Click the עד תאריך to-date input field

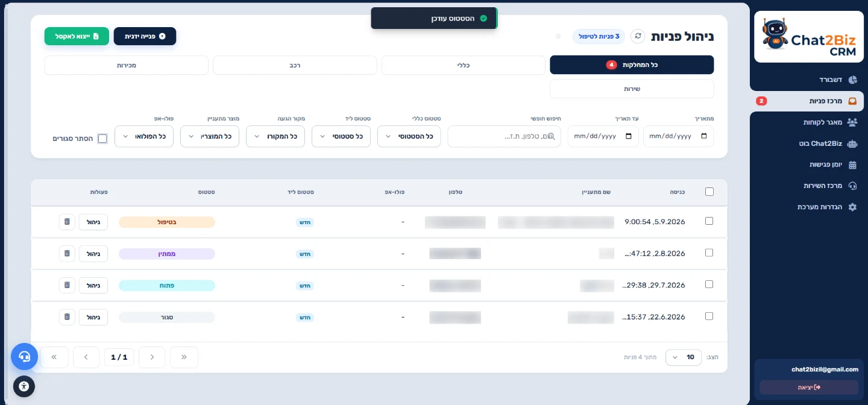tap(603, 136)
